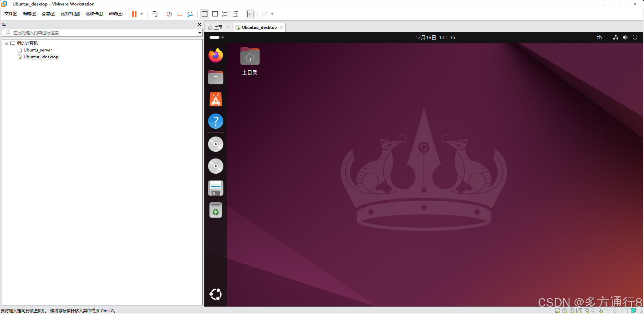Screen dimensions: 644x314
Task: Open the pause button dropdown arrow
Action: pyautogui.click(x=142, y=14)
